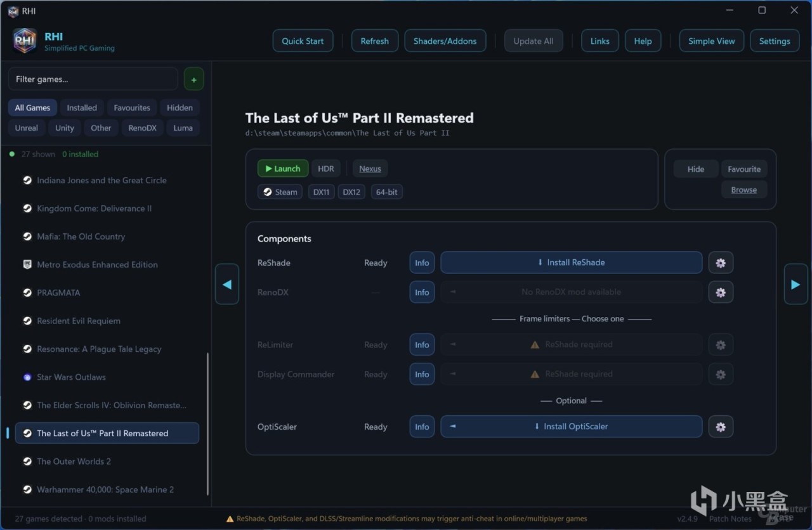
Task: Select The Last of Us Part II in list
Action: pos(107,433)
